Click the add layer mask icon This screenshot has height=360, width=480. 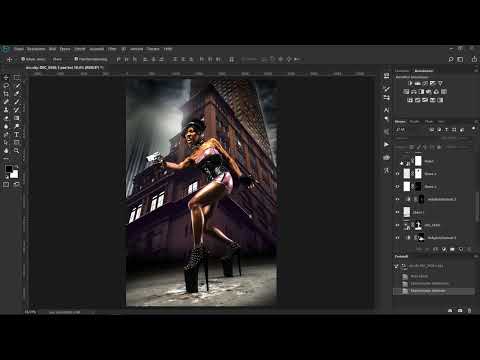(435, 249)
